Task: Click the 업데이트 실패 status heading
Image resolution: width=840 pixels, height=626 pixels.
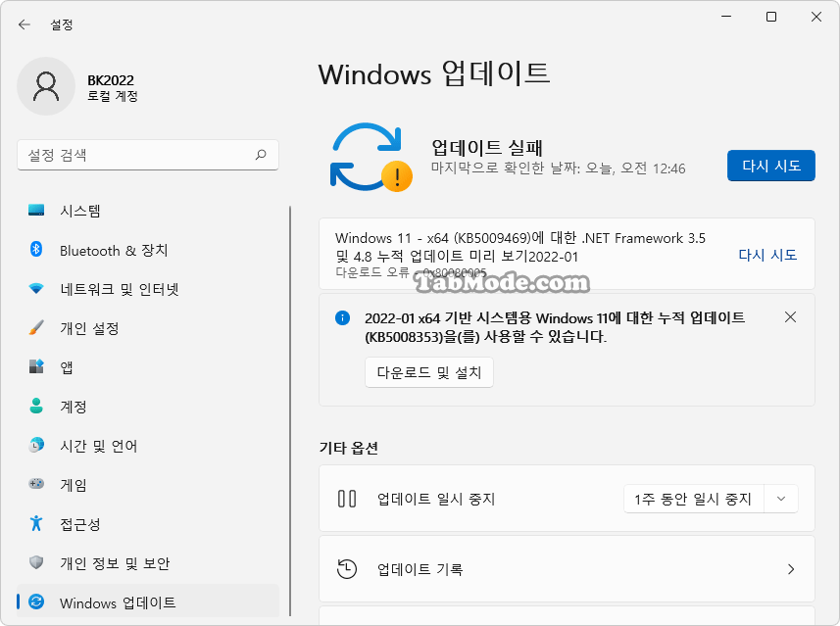Action: [487, 147]
